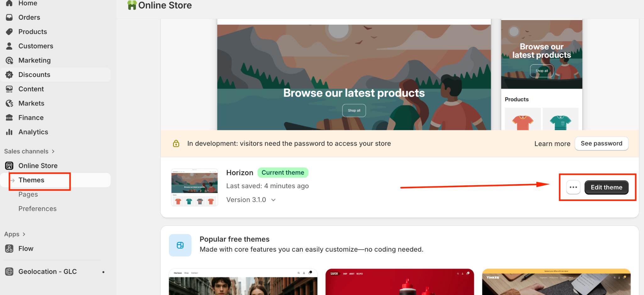
Task: Click the Learn more link
Action: tap(552, 144)
